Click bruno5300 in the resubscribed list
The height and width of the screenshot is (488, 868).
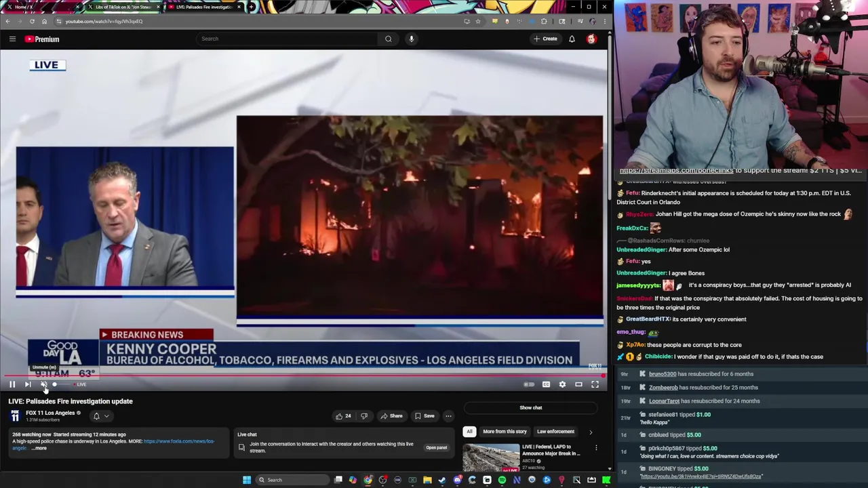(663, 374)
